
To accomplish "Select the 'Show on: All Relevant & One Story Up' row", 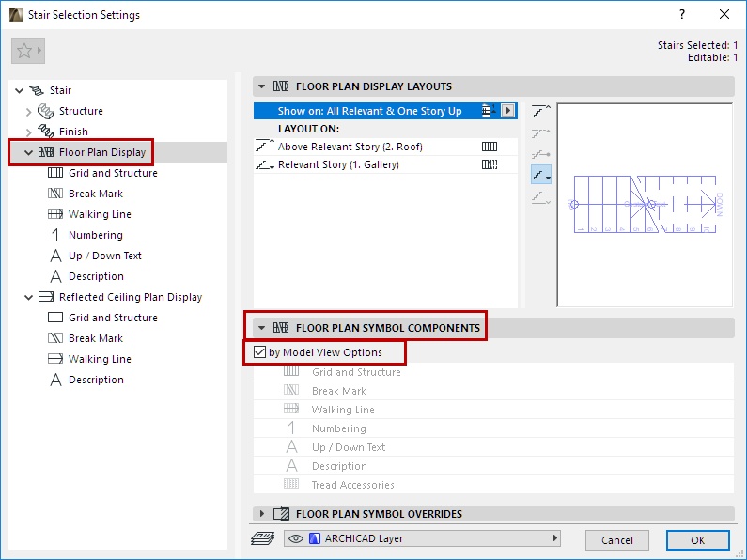I will click(x=385, y=111).
